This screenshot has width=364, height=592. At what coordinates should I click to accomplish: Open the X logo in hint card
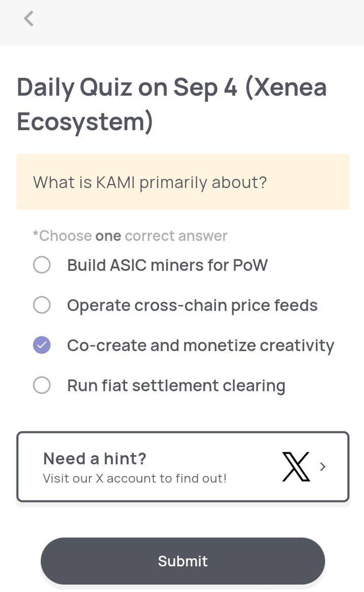296,467
